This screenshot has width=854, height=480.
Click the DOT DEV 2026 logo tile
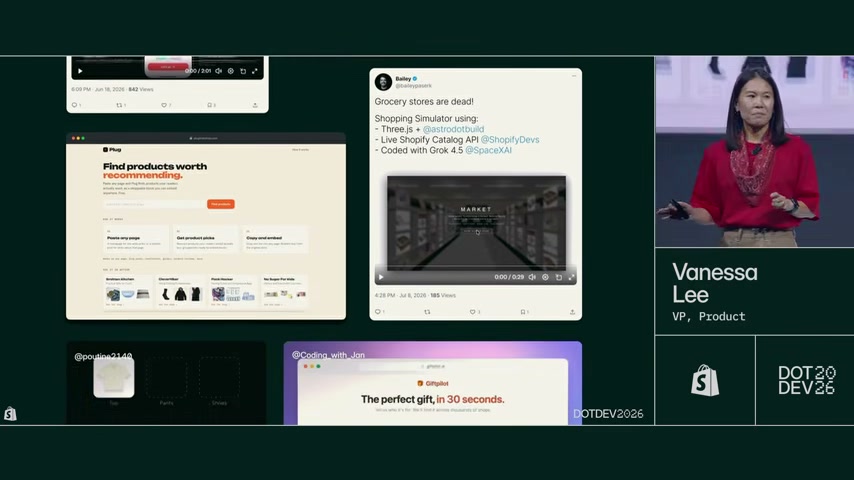tap(805, 380)
